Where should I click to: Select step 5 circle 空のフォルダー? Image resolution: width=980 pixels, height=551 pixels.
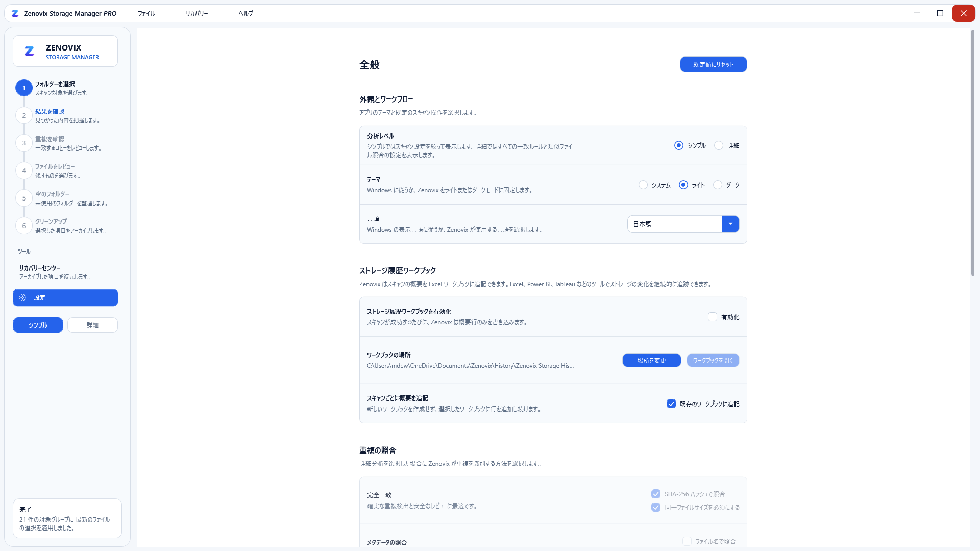pos(24,198)
